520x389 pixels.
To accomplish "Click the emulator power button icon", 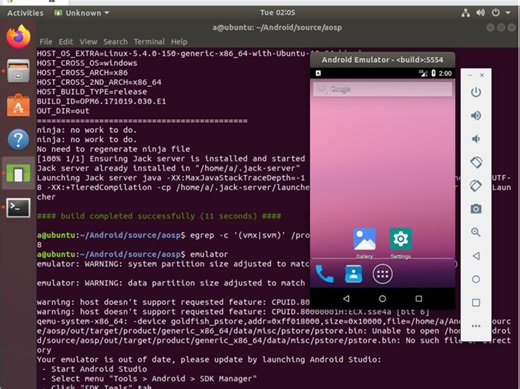I will (476, 92).
